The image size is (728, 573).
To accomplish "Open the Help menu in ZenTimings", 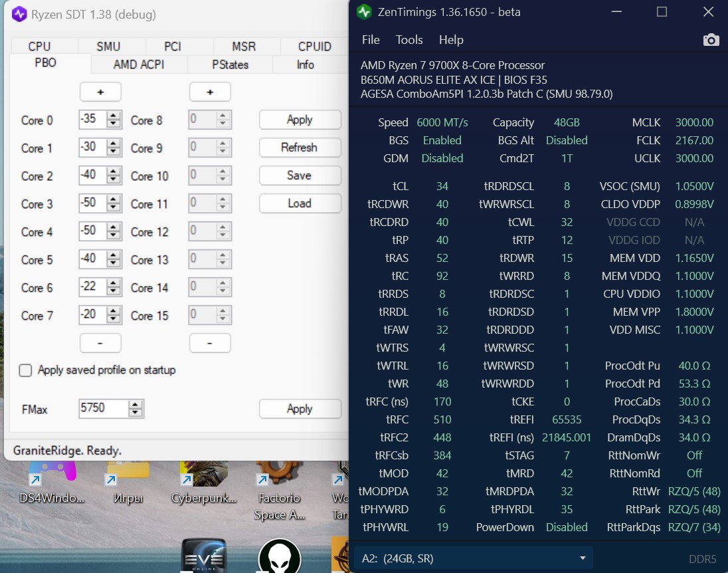I will (x=451, y=40).
